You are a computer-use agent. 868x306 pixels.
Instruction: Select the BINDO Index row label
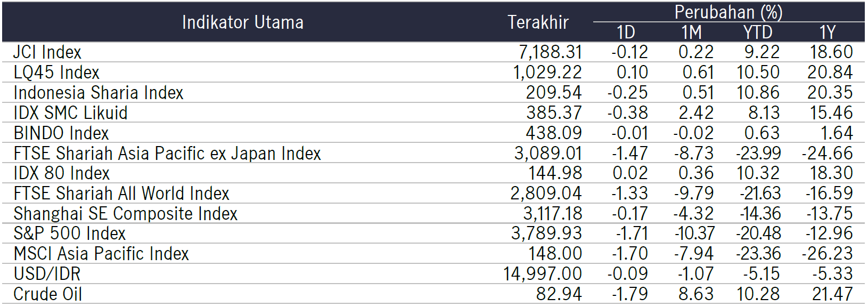click(61, 133)
